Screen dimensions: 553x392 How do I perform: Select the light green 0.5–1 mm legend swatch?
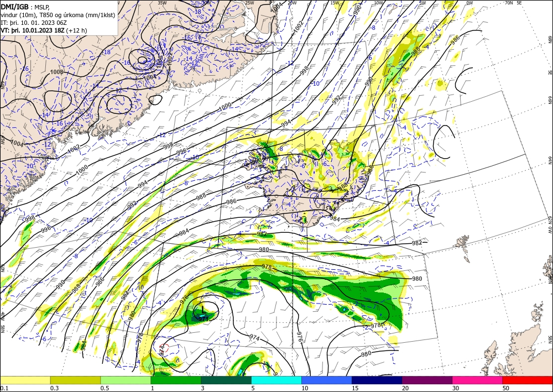tap(126, 380)
